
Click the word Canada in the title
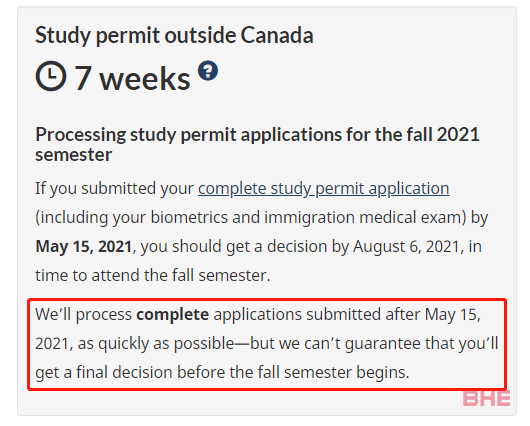(x=277, y=35)
